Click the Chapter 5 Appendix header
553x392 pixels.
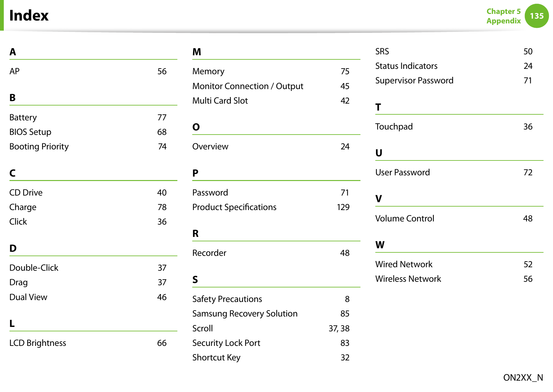click(503, 16)
